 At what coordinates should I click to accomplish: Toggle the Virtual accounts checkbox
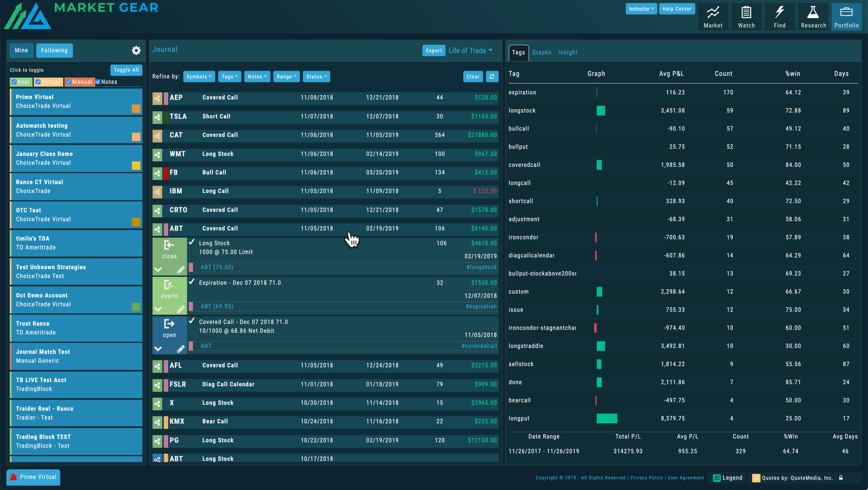[x=38, y=82]
